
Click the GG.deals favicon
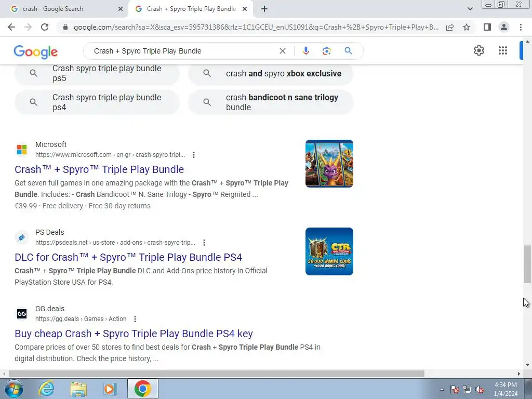(x=22, y=313)
